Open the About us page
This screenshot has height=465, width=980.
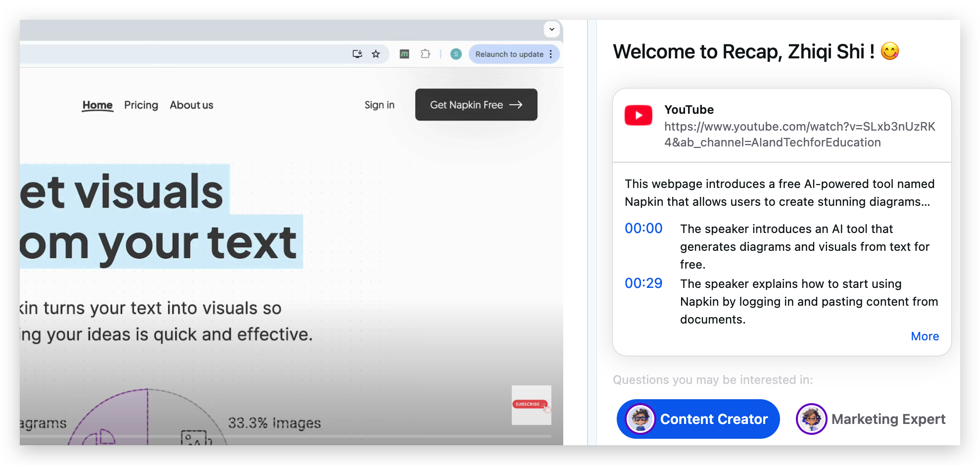(x=192, y=105)
